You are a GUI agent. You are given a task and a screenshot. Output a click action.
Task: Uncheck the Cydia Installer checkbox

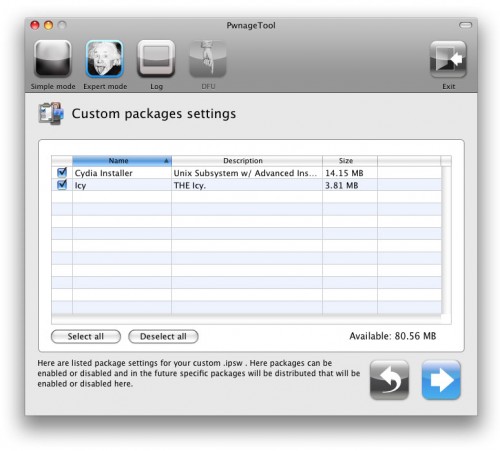(62, 172)
